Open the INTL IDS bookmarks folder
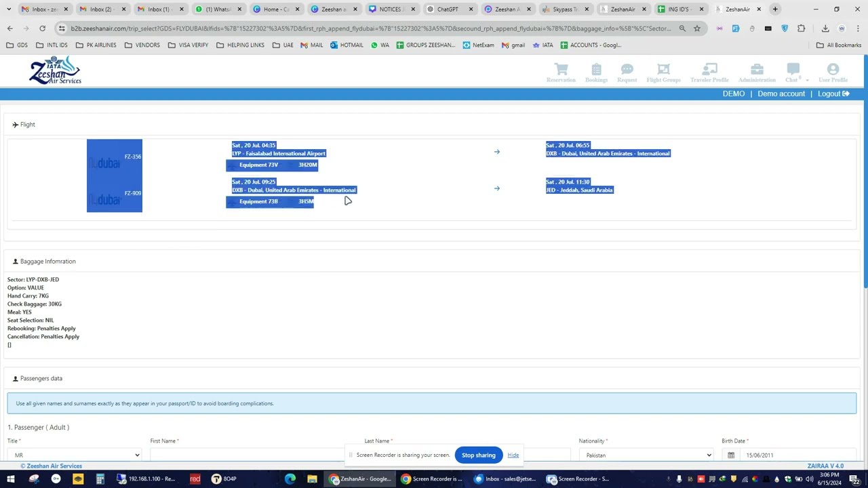 pos(53,45)
